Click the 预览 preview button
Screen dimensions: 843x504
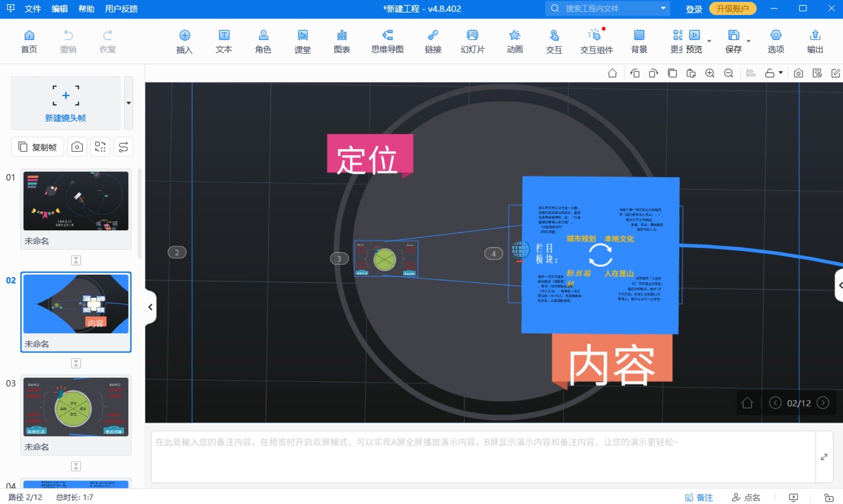point(694,41)
